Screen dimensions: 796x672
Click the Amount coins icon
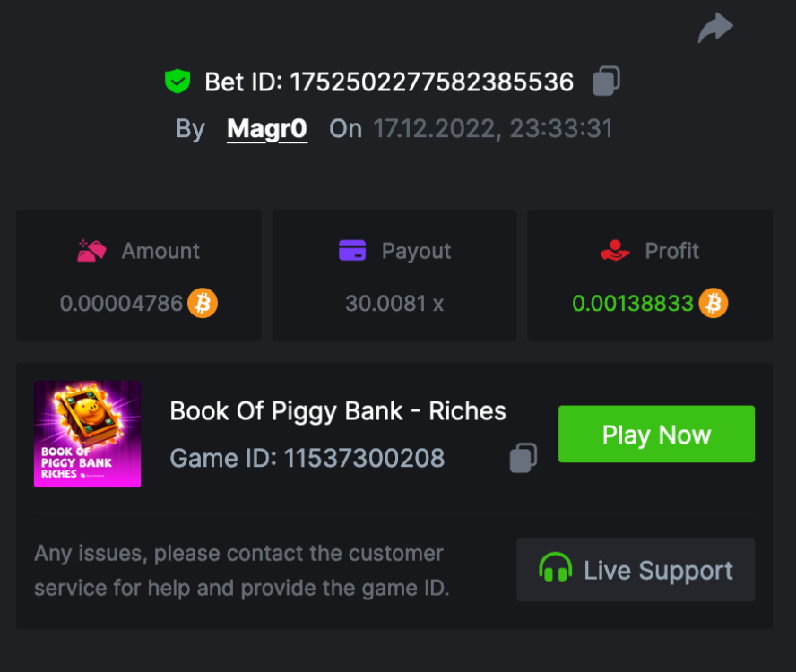pos(92,252)
